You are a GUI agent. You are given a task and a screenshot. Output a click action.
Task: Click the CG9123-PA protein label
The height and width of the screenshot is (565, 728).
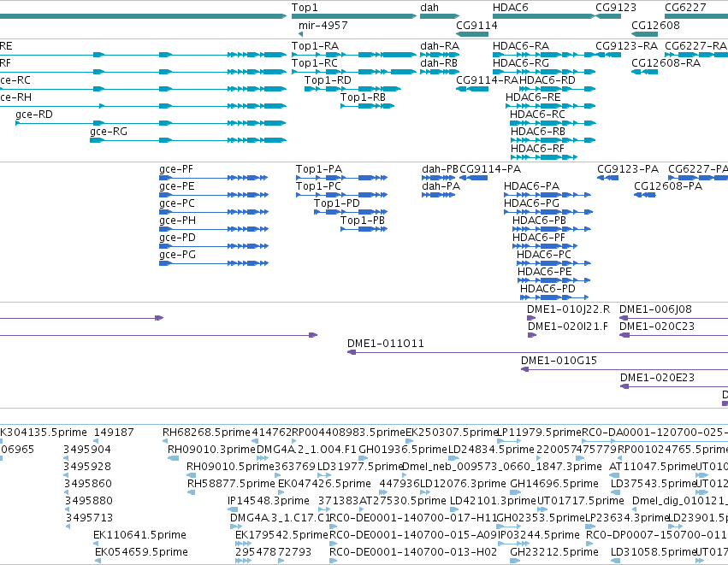tap(628, 169)
